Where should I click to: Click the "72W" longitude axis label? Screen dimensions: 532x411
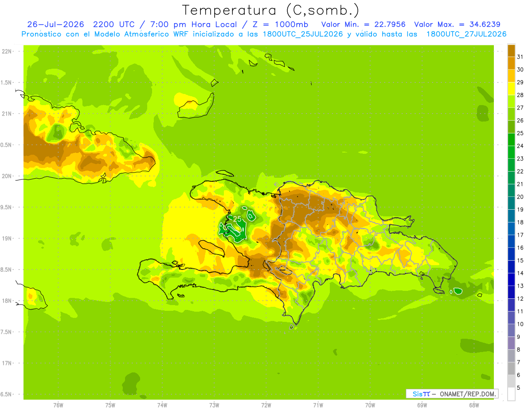point(266,405)
